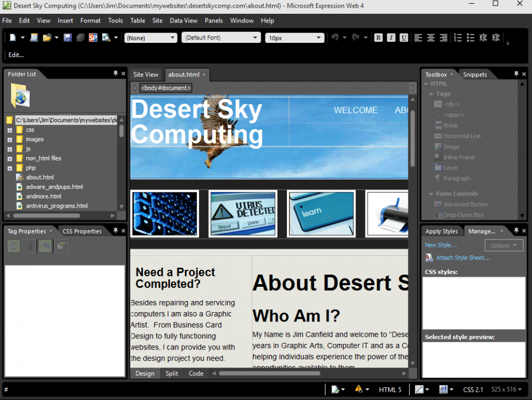Open the Format menu
Image resolution: width=532 pixels, height=400 pixels.
tap(90, 21)
